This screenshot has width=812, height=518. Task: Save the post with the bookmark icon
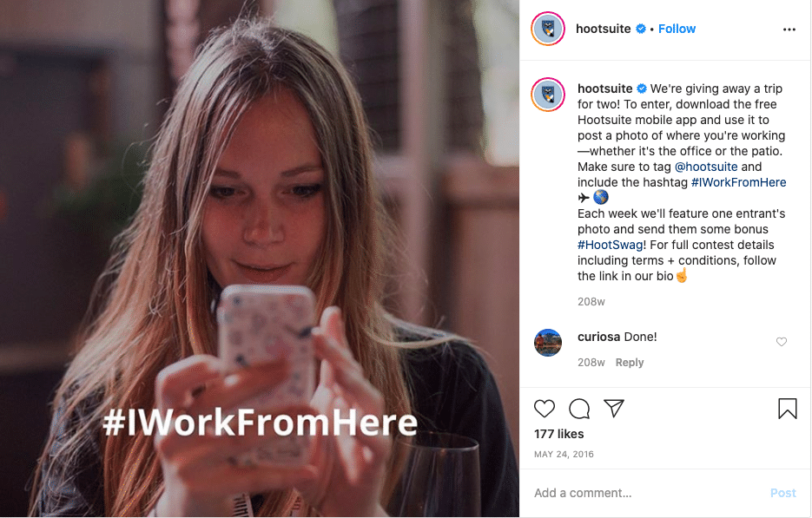(787, 409)
